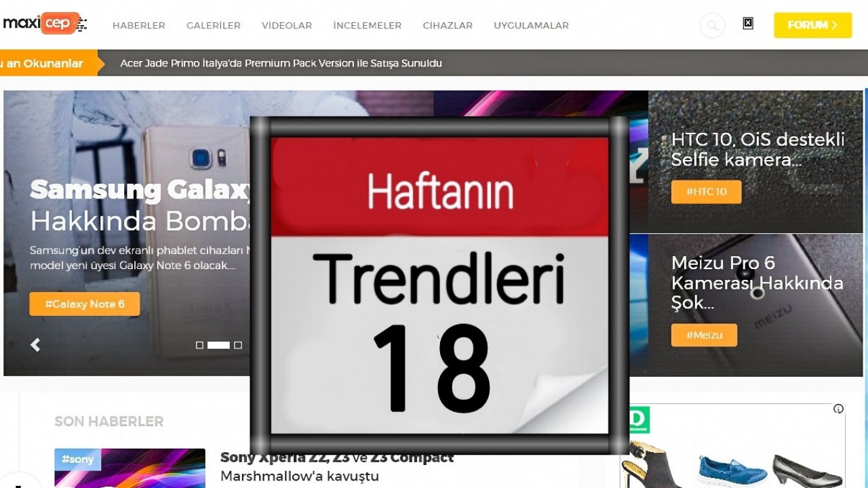Open the GALERİLER menu

click(214, 26)
